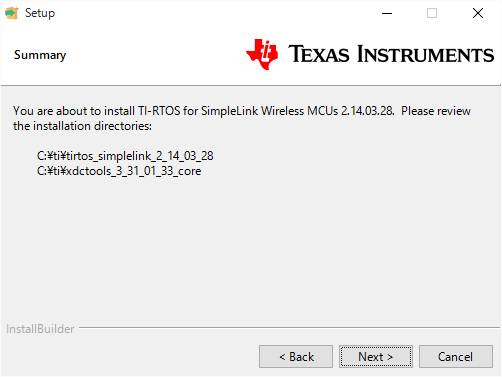Click the Summary page heading

pyautogui.click(x=40, y=55)
